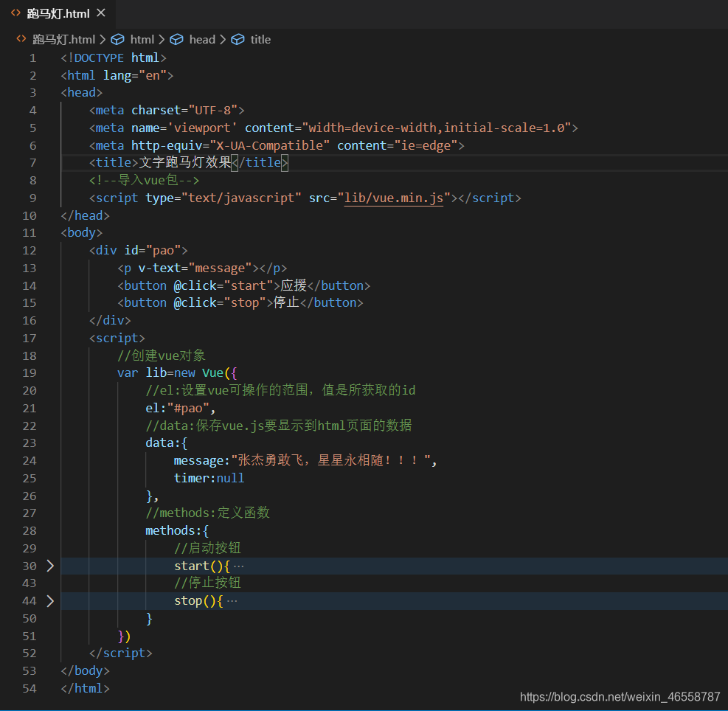This screenshot has height=711, width=728.
Task: Select the head breadcrumb segment
Action: pos(202,40)
